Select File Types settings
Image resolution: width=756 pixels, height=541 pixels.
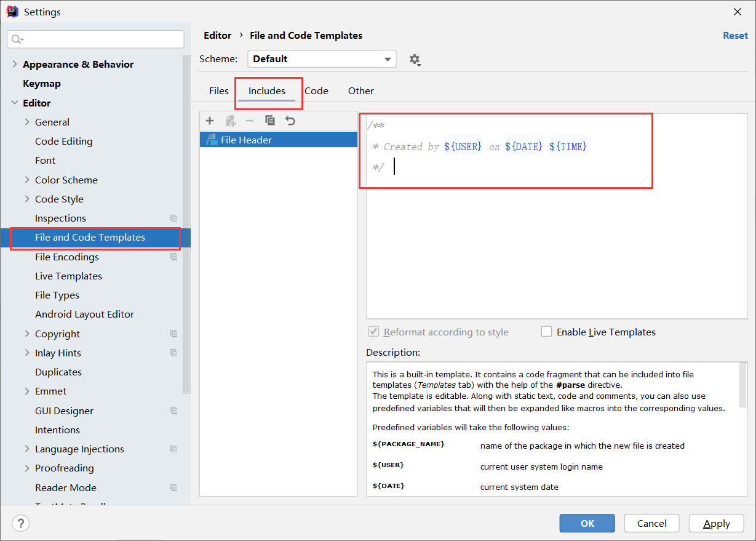(x=57, y=295)
